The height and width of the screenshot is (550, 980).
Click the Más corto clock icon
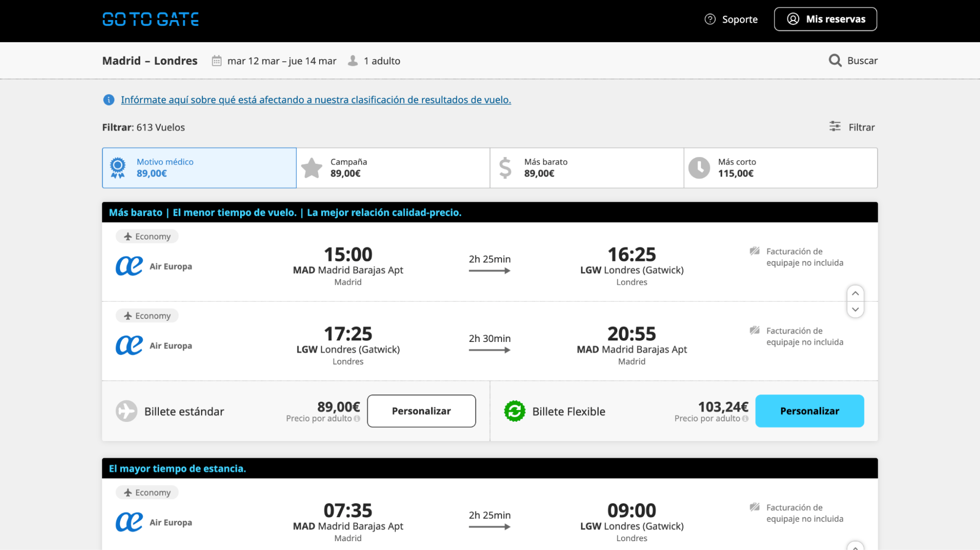click(699, 168)
